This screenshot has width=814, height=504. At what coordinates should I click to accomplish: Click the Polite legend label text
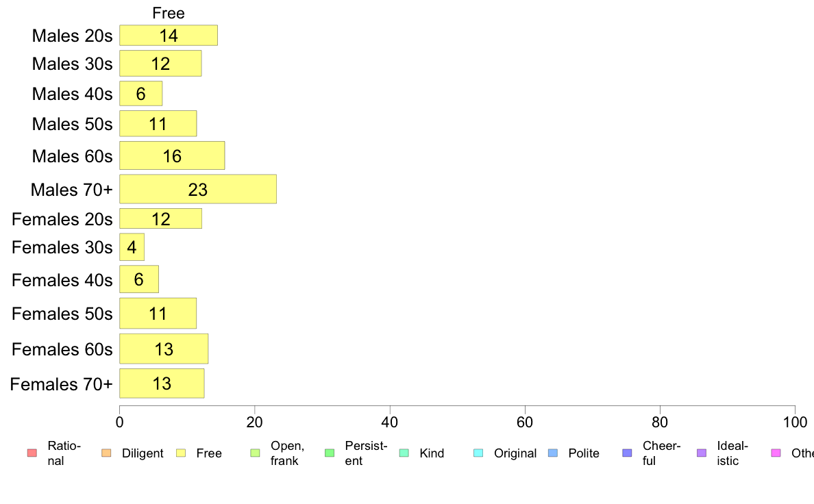(x=584, y=453)
